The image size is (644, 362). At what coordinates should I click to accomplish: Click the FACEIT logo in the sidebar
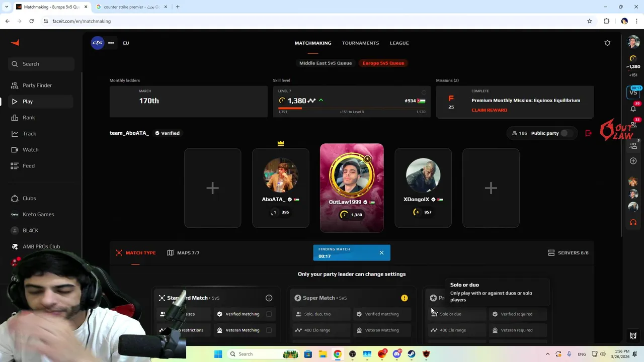point(15,43)
